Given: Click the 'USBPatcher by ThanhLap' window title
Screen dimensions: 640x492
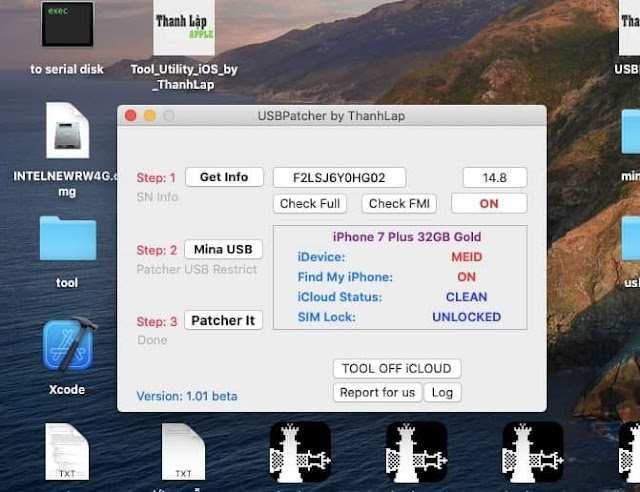Looking at the screenshot, I should [x=331, y=116].
